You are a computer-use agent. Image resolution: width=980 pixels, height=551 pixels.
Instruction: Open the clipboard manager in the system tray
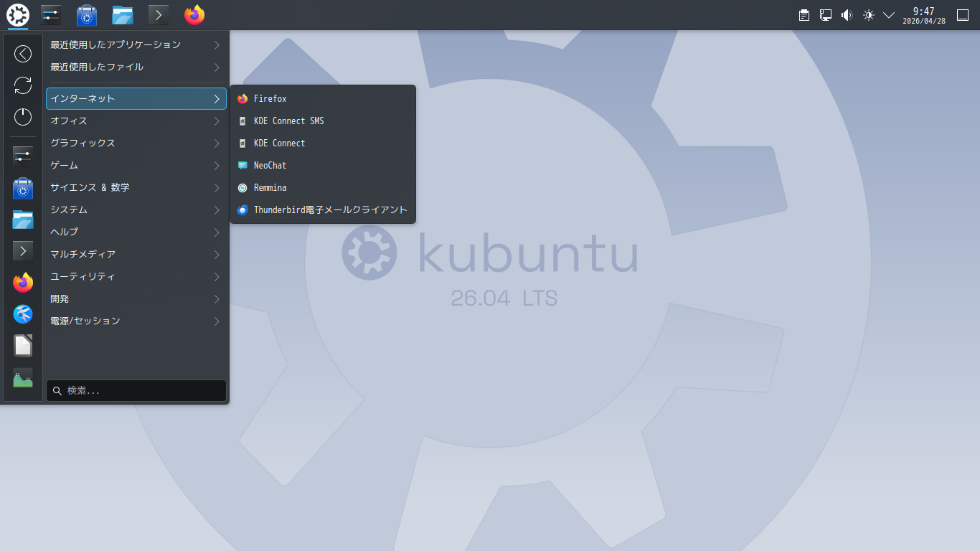804,14
